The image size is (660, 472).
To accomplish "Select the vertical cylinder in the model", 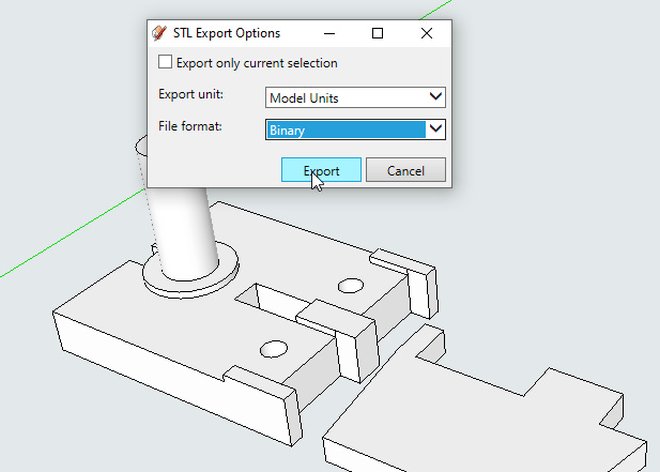I will click(187, 230).
